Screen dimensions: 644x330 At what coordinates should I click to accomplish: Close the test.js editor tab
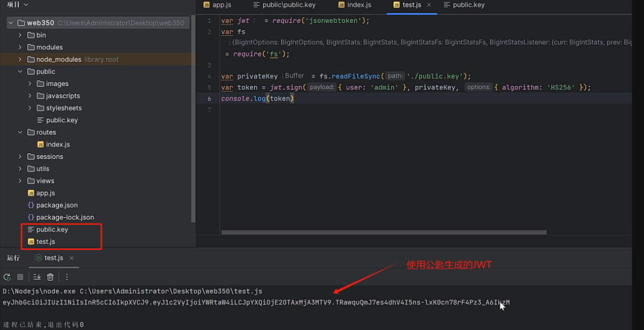click(429, 5)
